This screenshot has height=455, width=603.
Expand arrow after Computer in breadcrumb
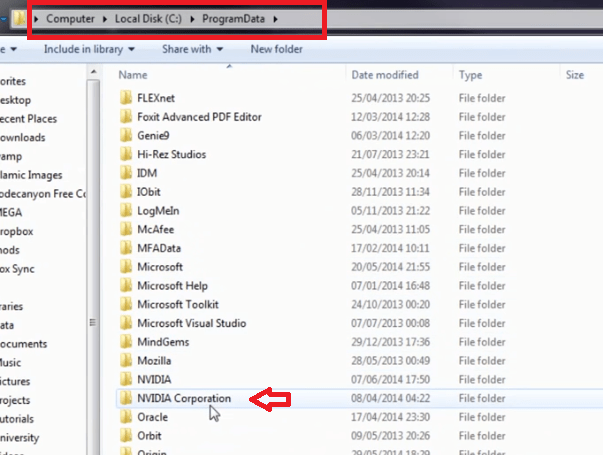coord(105,19)
